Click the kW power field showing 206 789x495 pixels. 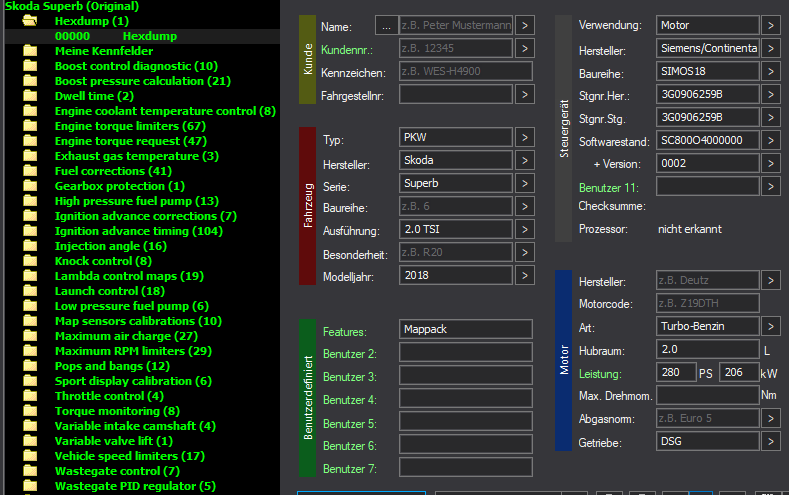click(x=739, y=372)
